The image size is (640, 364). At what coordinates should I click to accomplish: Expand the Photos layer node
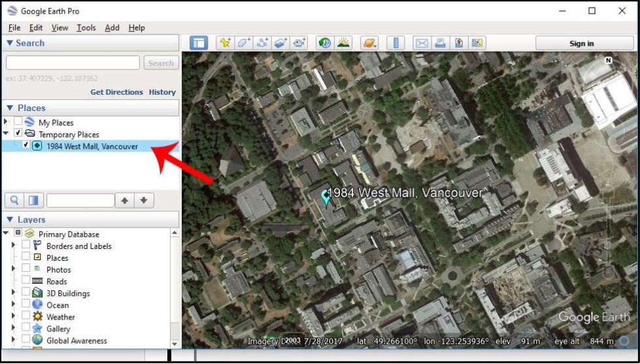(x=14, y=269)
